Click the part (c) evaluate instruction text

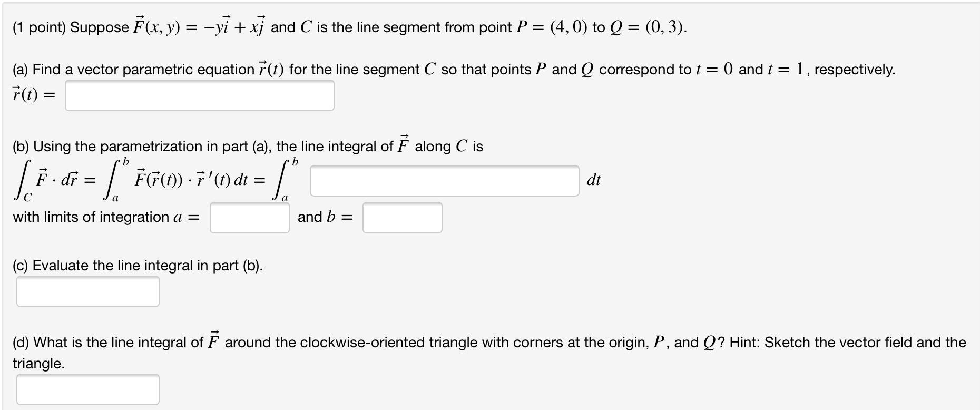tap(140, 265)
